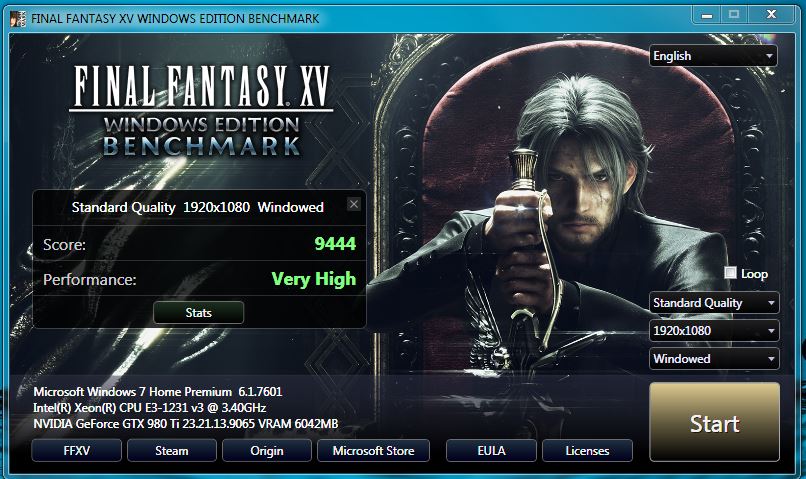Click the Very High performance rating
Screen dimensions: 806x479
coord(314,279)
